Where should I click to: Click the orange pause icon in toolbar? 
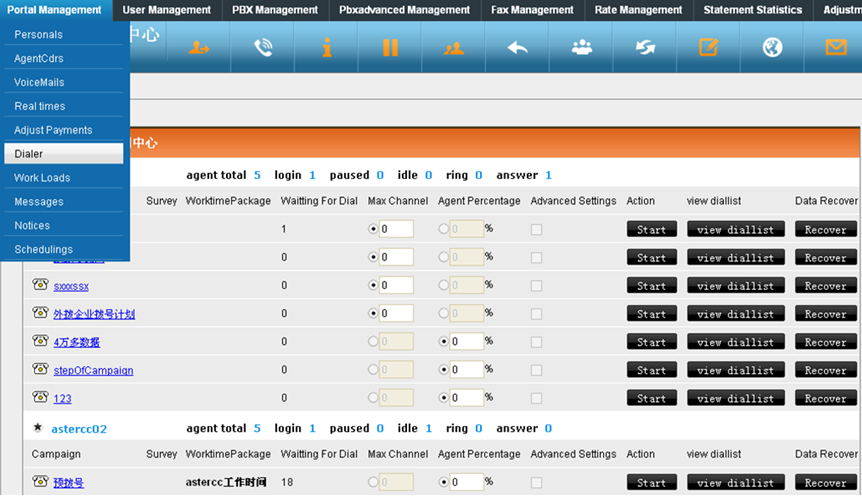coord(390,48)
